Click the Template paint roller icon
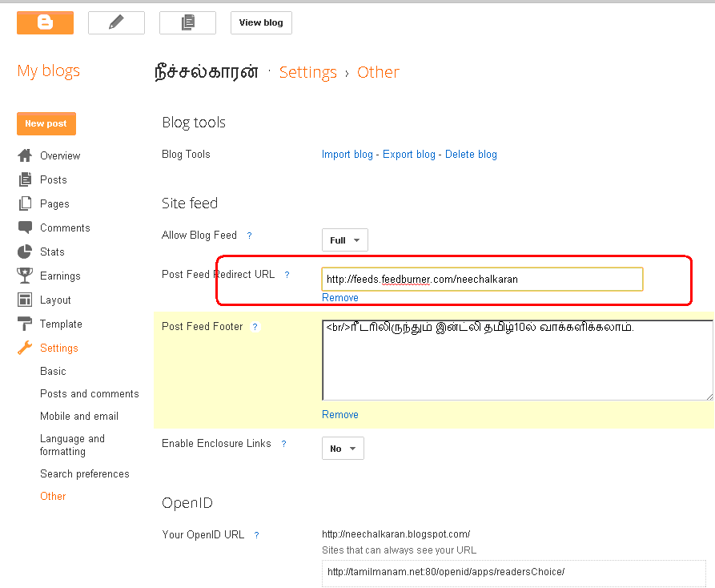Screen dimensions: 715x588 click(25, 324)
